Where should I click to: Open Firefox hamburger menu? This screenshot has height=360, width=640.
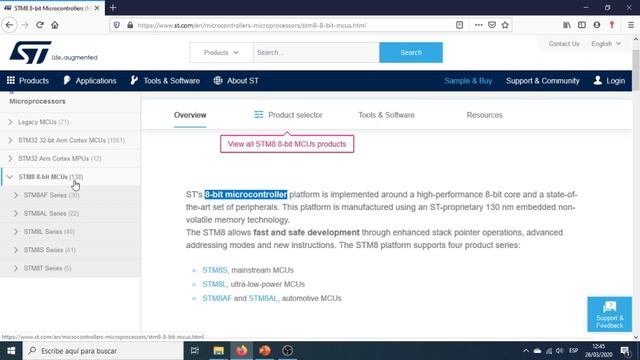pos(631,25)
